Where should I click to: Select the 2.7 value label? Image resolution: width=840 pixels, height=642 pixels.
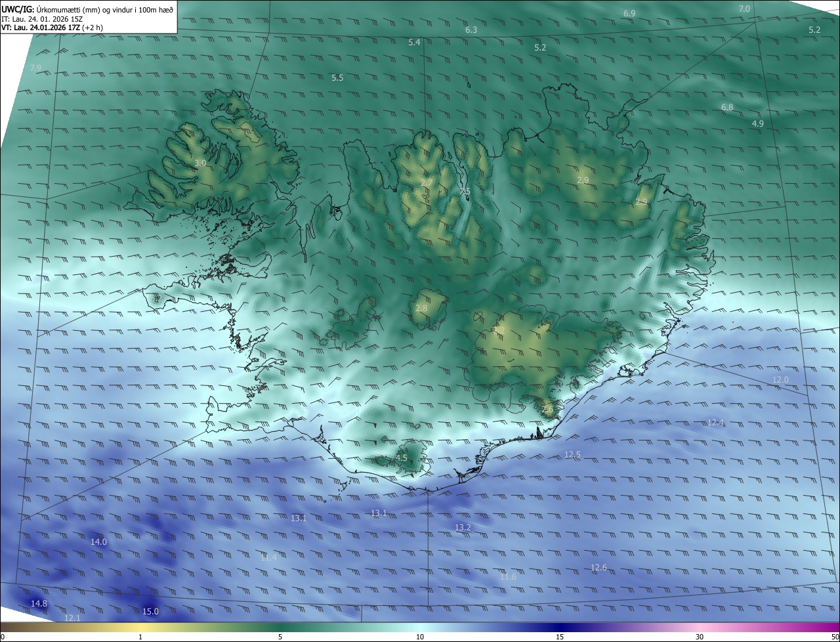[426, 182]
